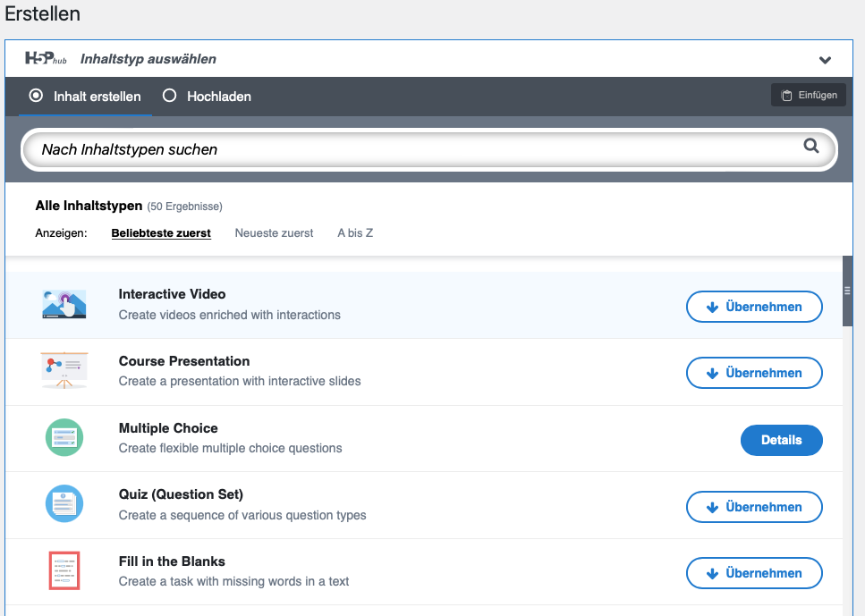Expand Multiple Choice details
The image size is (865, 616).
pos(781,440)
